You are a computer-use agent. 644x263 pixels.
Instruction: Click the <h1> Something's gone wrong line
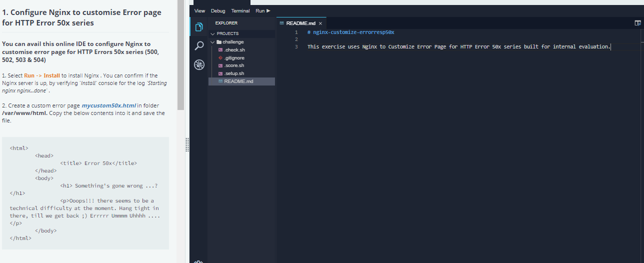[x=109, y=185]
